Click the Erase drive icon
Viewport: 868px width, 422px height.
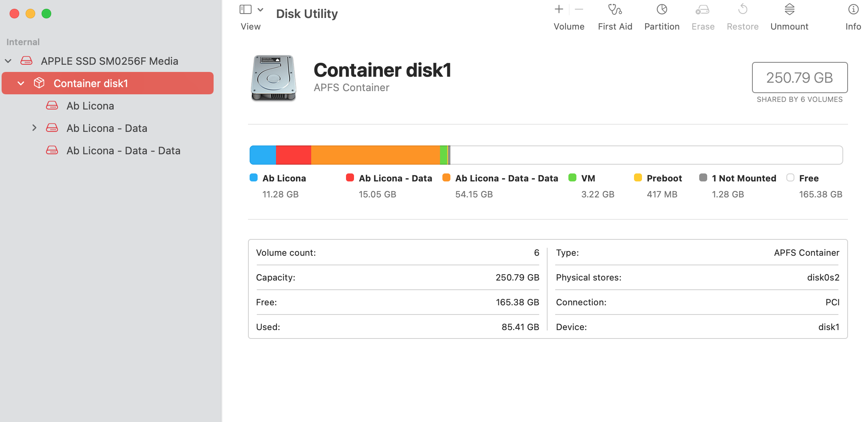click(703, 9)
